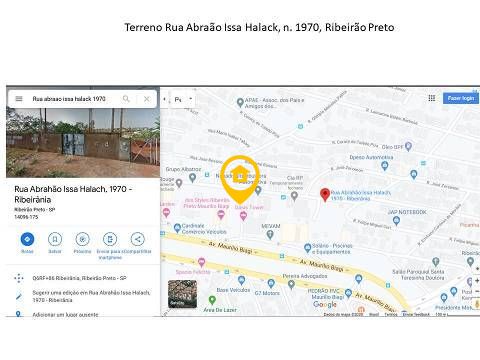The height and width of the screenshot is (360, 480).
Task: Click the magnifier search icon
Action: coord(126,99)
